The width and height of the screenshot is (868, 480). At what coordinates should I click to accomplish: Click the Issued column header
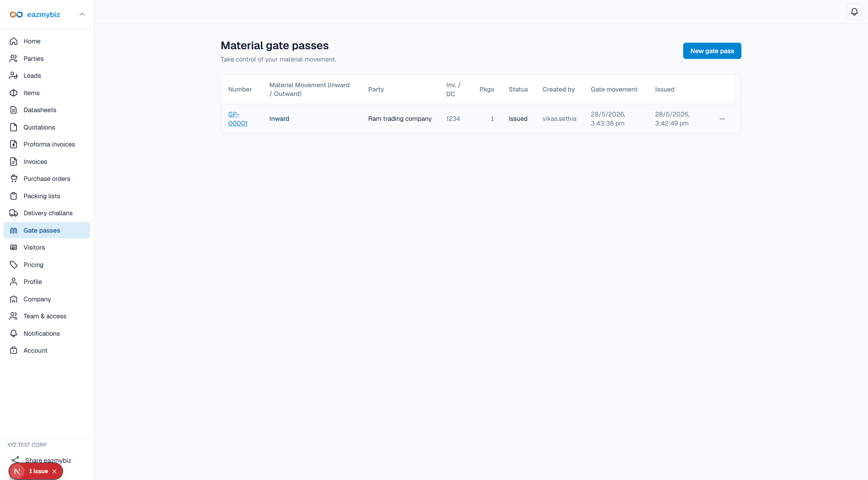click(x=664, y=89)
